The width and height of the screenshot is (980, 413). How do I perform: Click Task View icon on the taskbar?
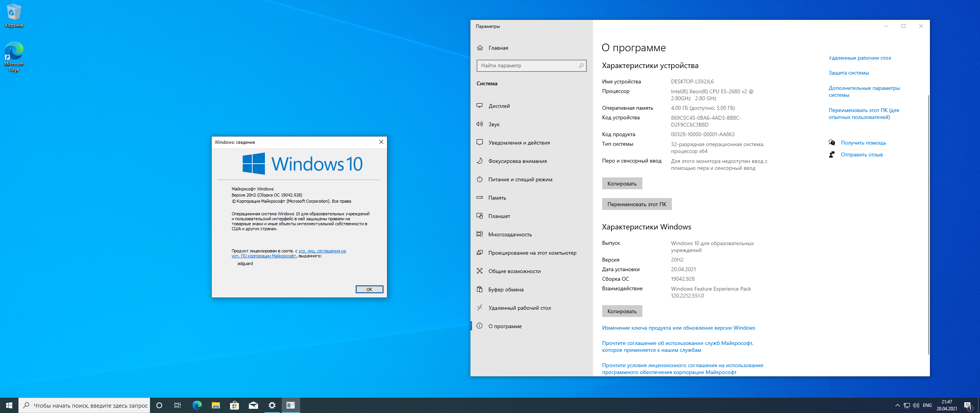178,405
